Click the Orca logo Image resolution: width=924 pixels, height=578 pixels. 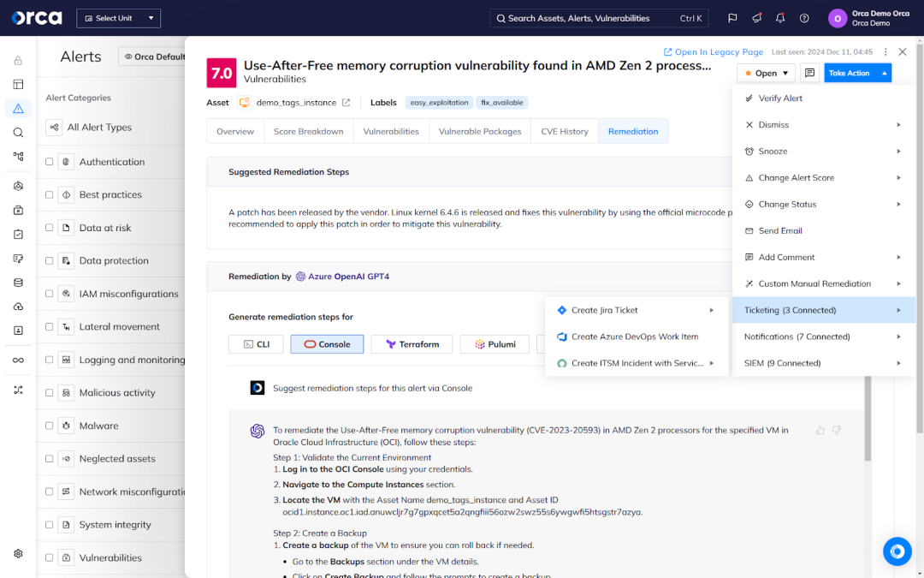pyautogui.click(x=37, y=18)
